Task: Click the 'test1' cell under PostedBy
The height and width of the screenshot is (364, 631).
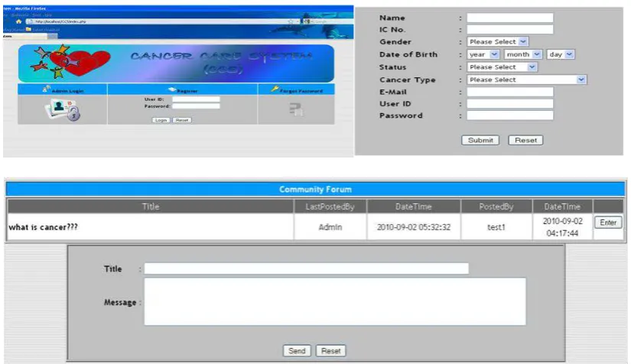Action: tap(496, 227)
